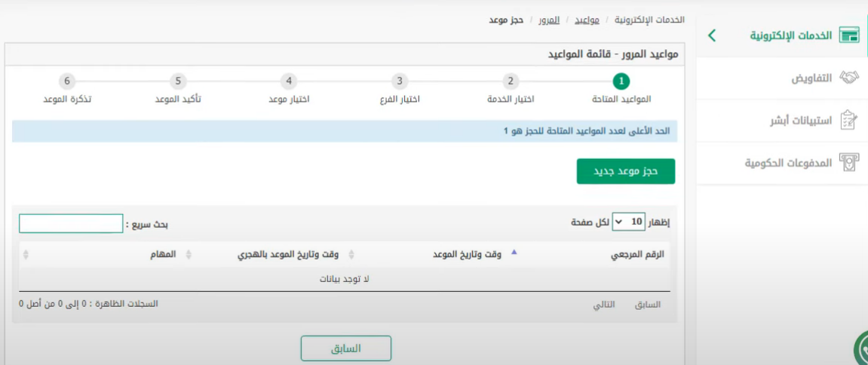The width and height of the screenshot is (868, 365).
Task: Select step 3 اختيار الفرع
Action: point(399,89)
